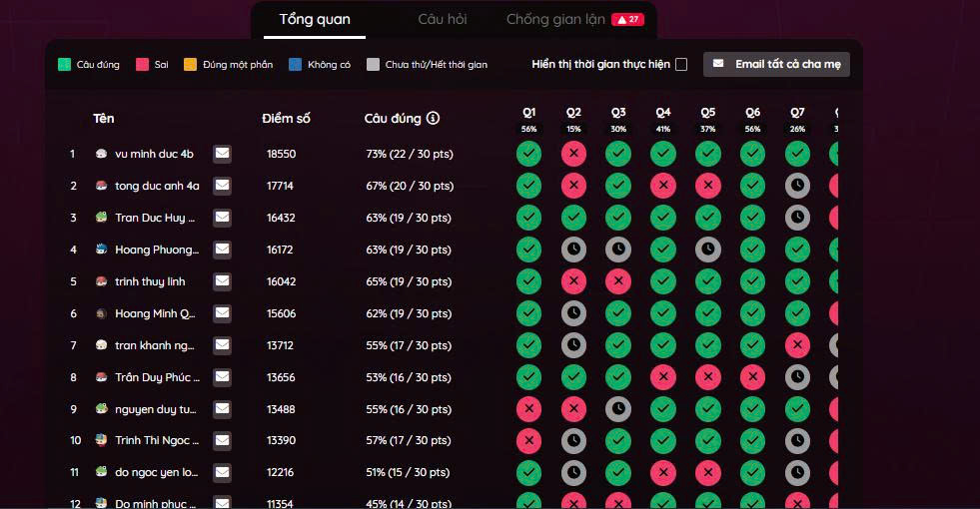Select the Tổng quan tab

pyautogui.click(x=315, y=19)
